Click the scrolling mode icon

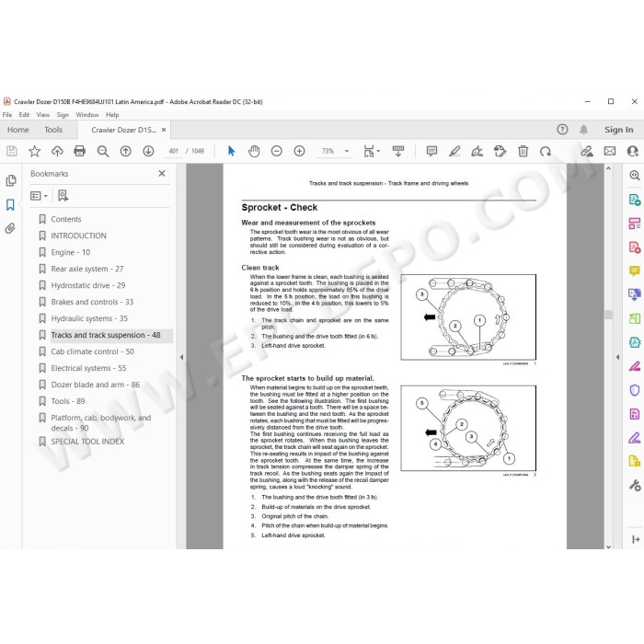click(x=398, y=152)
